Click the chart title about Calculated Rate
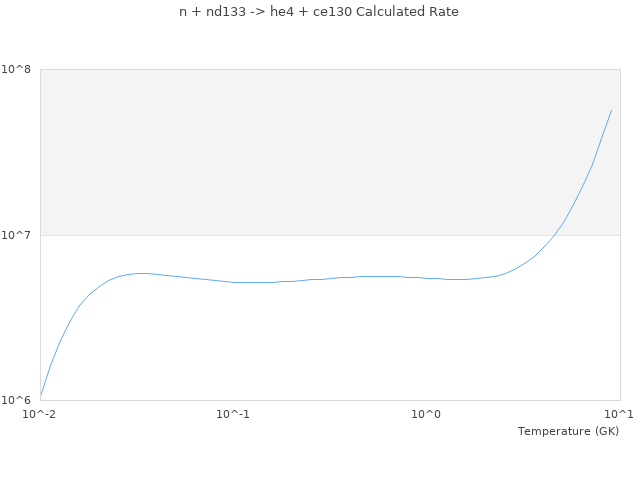Image resolution: width=640 pixels, height=480 pixels. [319, 12]
